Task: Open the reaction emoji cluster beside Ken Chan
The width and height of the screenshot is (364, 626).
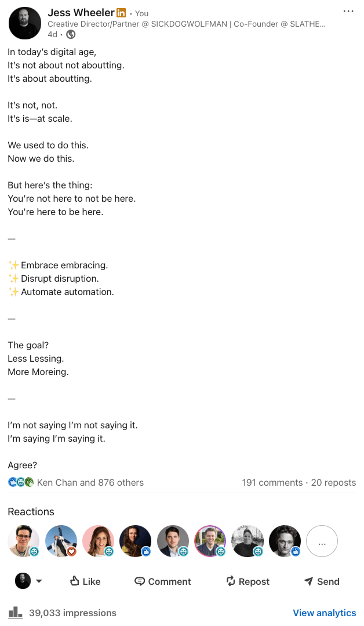Action: (x=21, y=482)
